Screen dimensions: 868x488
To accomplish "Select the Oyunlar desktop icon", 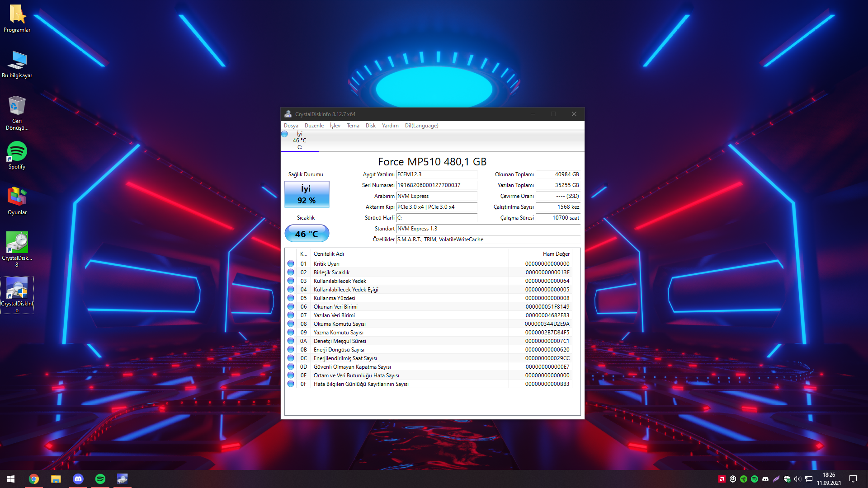I will click(17, 201).
